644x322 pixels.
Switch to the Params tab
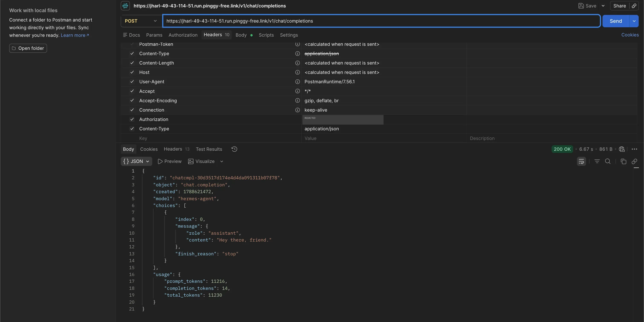point(154,35)
